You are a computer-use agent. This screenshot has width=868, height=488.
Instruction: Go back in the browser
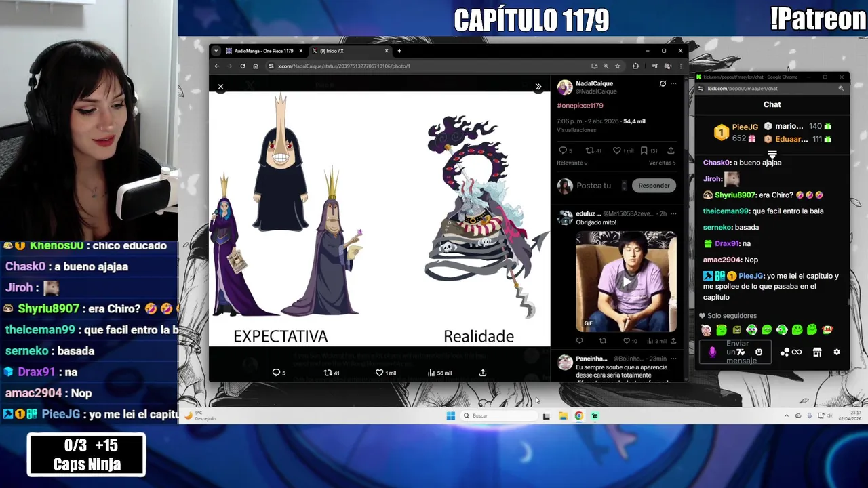[217, 66]
